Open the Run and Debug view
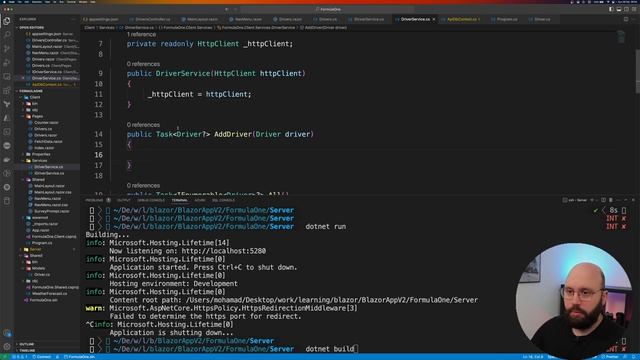The width and height of the screenshot is (640, 360). (7, 62)
